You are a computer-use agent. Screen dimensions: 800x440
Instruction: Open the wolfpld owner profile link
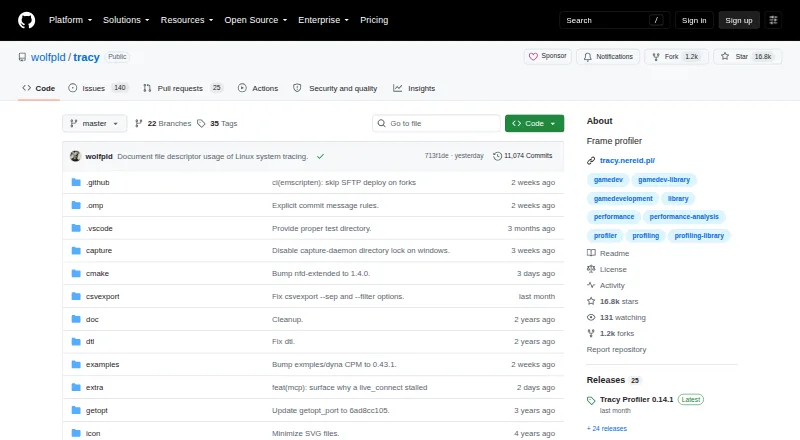pyautogui.click(x=48, y=57)
